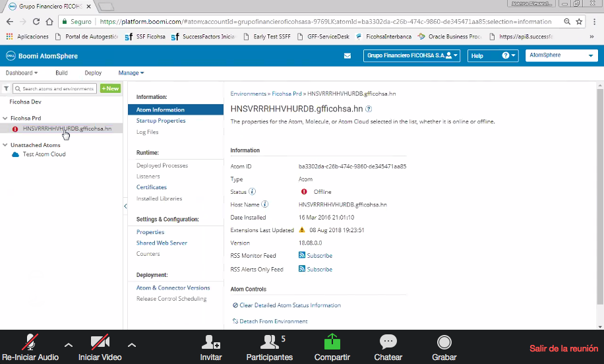This screenshot has width=604, height=364.
Task: Open Aplicaciones apps grid bookmark
Action: pos(27,36)
